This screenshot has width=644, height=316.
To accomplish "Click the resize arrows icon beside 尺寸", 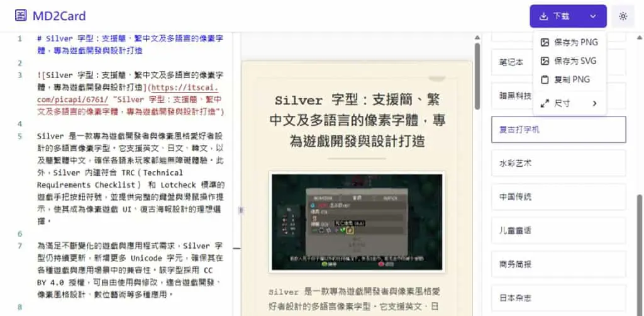I will [545, 103].
